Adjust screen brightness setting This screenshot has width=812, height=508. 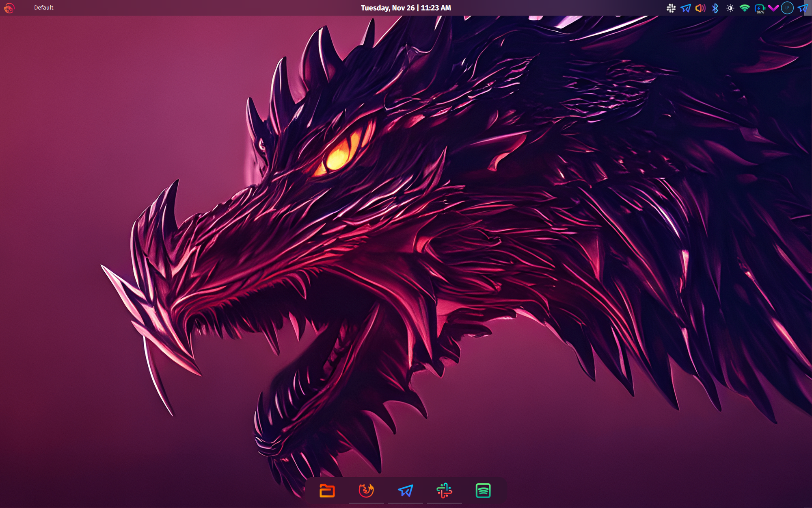731,8
